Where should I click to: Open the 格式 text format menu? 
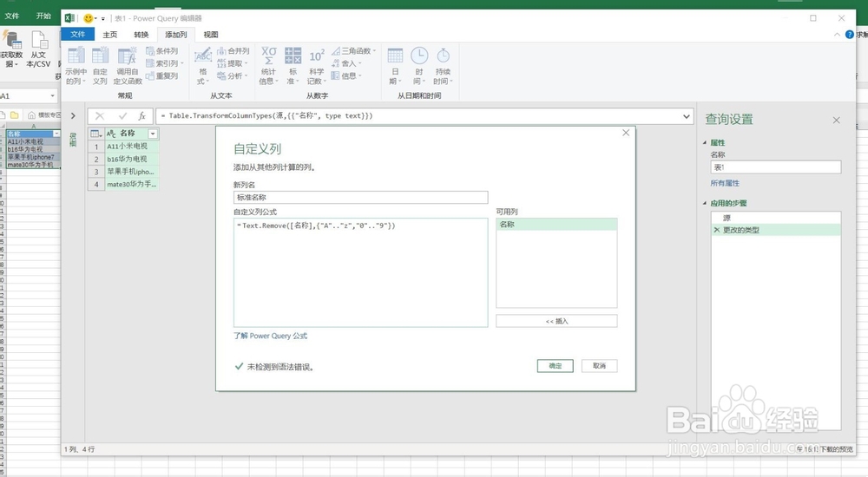[x=202, y=65]
